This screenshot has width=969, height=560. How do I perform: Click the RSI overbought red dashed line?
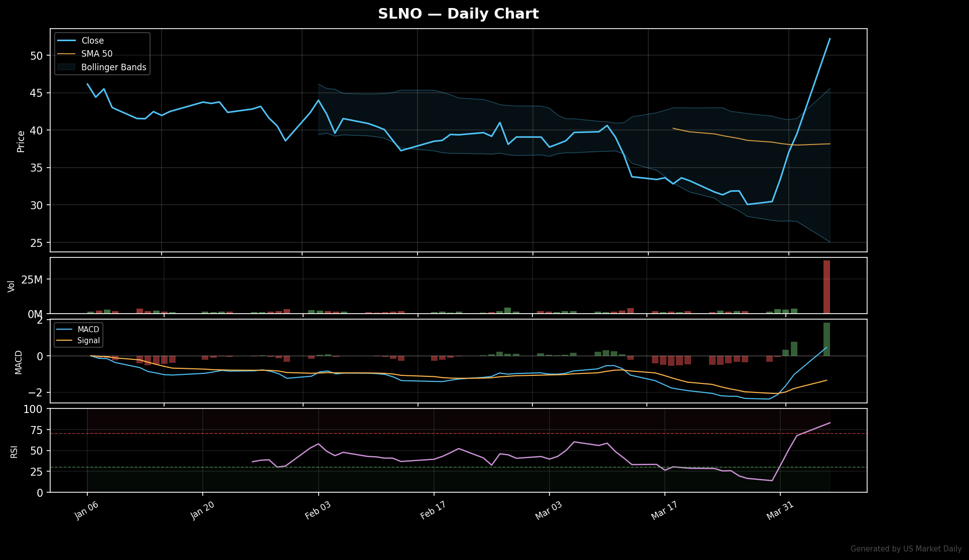coord(452,434)
